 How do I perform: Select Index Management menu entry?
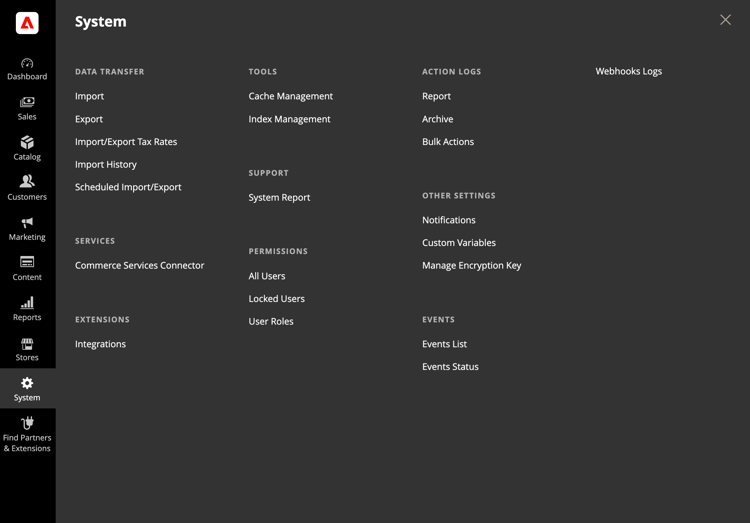(289, 119)
